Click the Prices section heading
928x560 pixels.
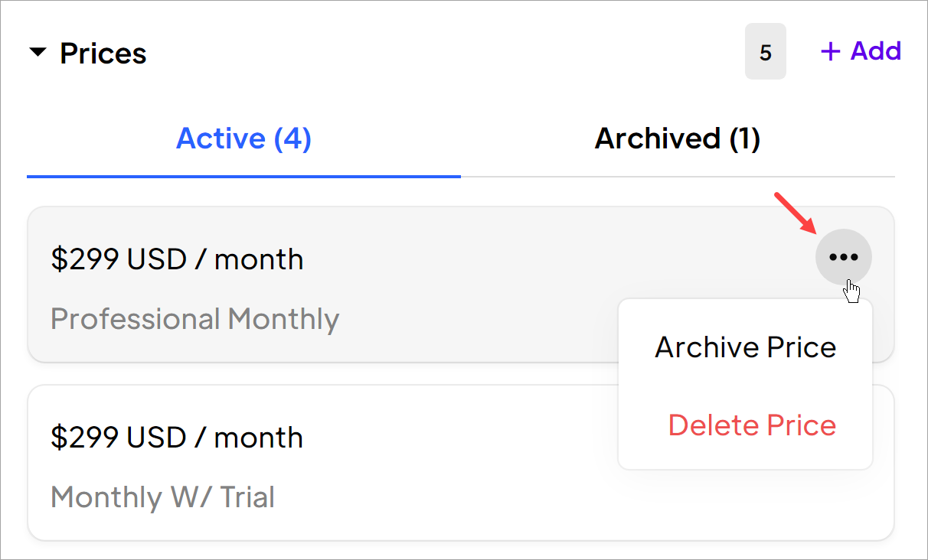103,54
